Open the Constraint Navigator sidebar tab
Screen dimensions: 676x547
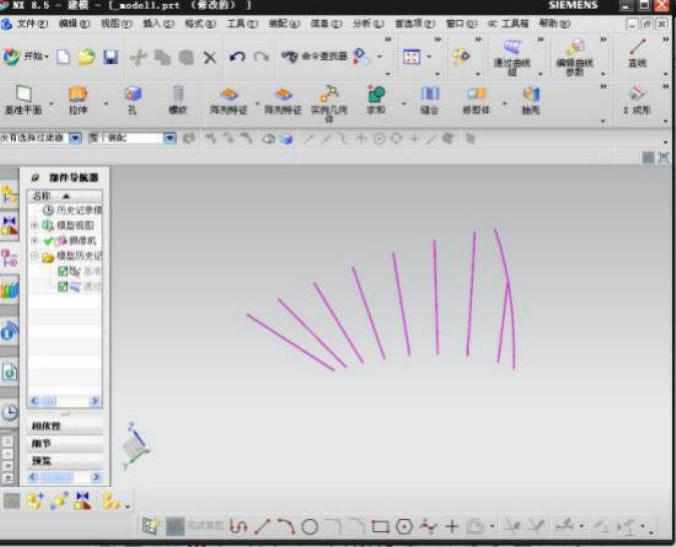click(9, 225)
